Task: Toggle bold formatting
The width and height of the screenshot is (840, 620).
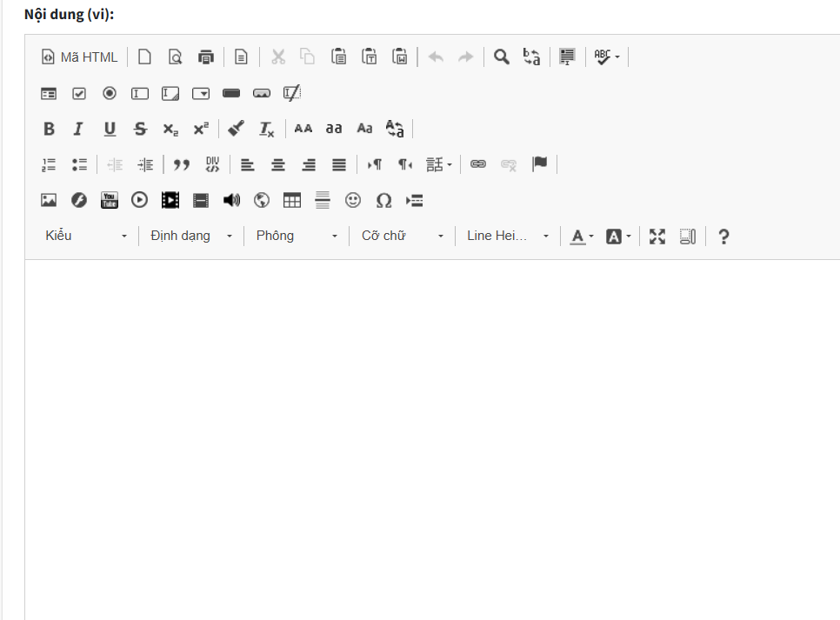Action: tap(49, 129)
